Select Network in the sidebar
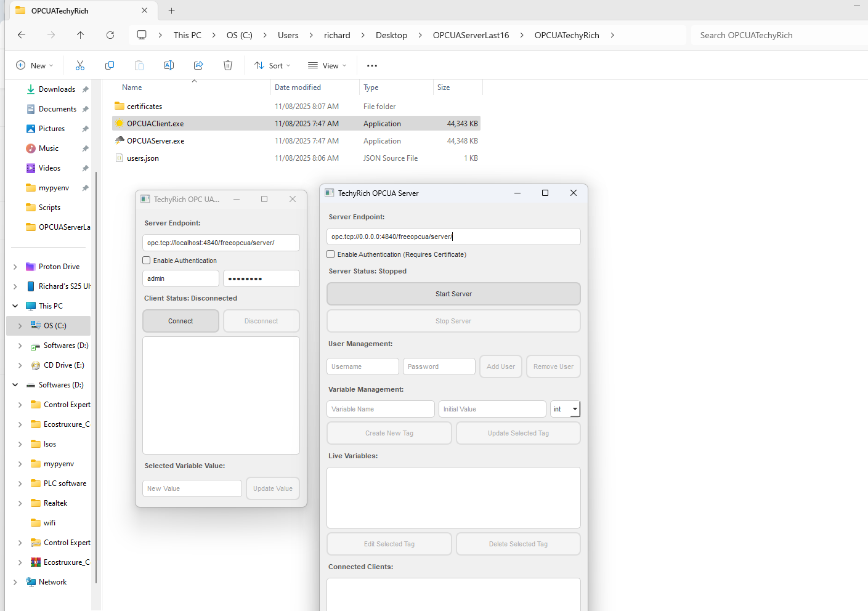The width and height of the screenshot is (868, 611). 53,581
